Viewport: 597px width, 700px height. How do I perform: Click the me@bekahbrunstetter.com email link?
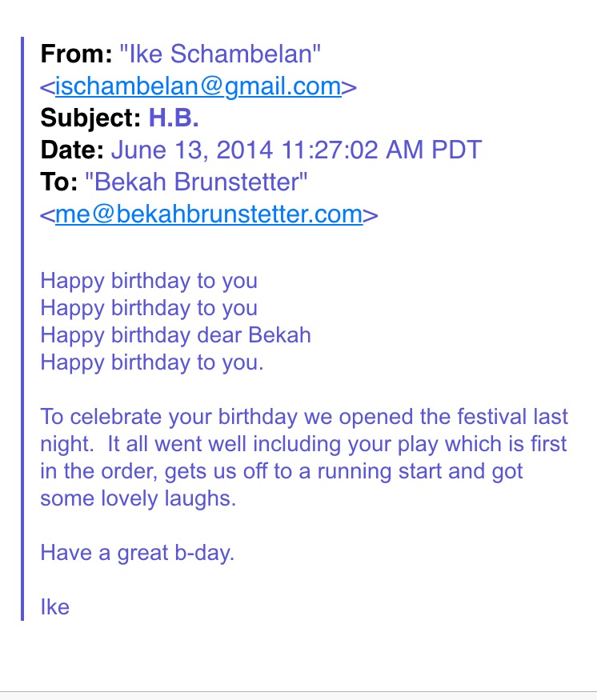click(209, 214)
